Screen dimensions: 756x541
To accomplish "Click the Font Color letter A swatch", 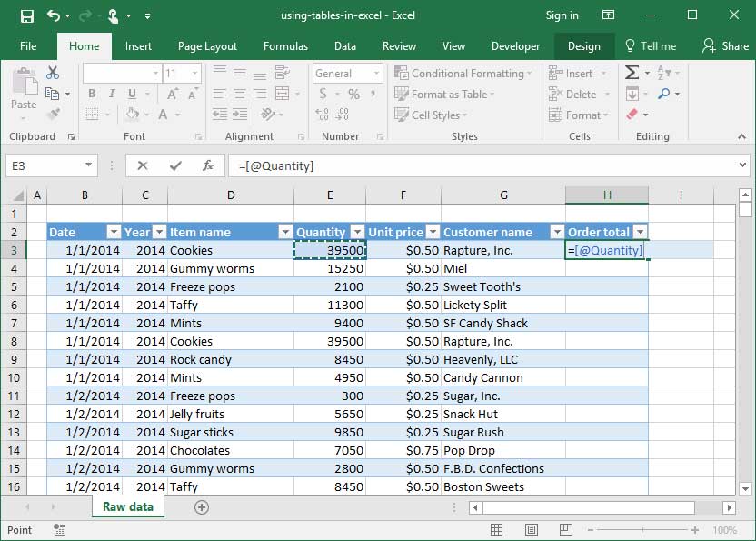I will tap(163, 115).
